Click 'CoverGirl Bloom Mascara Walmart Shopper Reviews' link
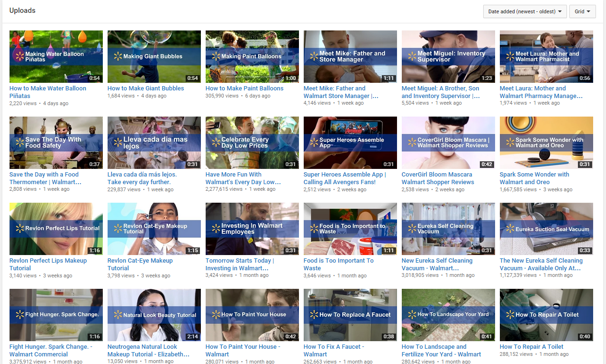This screenshot has height=364, width=606. click(438, 178)
